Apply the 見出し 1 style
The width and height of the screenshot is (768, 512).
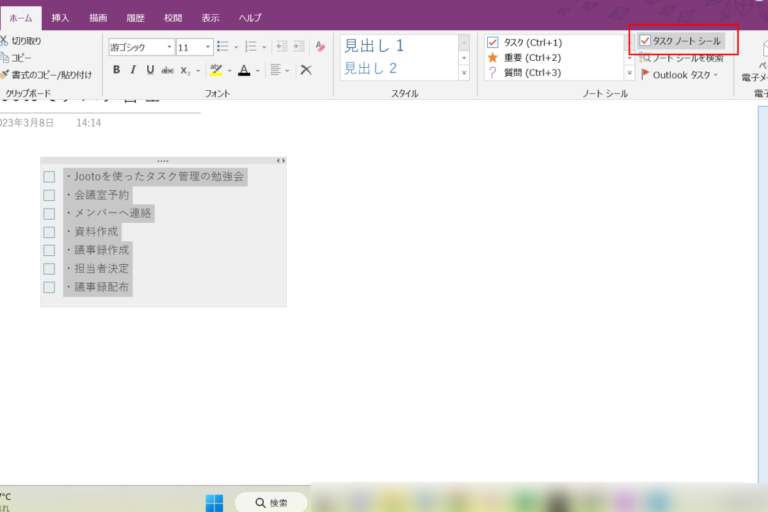[375, 46]
